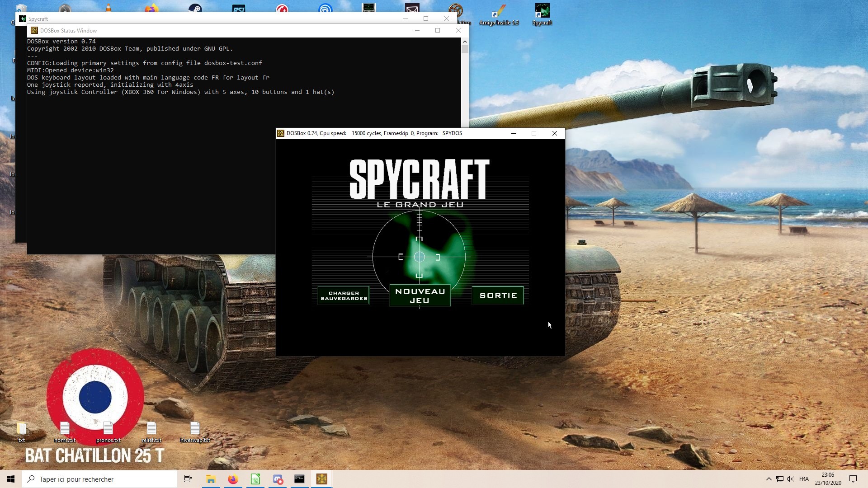Viewport: 868px width, 488px height.
Task: Close the DOSBox SPYDOS game window
Action: (x=554, y=133)
